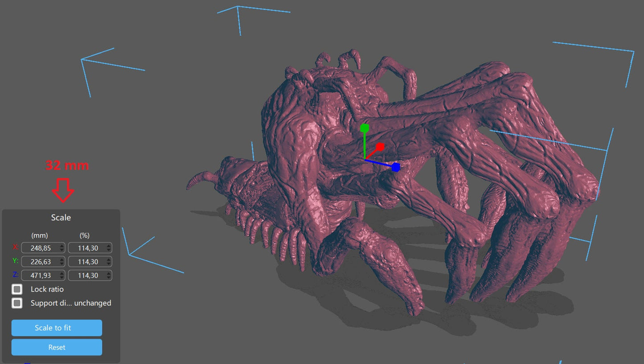Image resolution: width=644 pixels, height=364 pixels.
Task: Select the Y size field in mm
Action: [x=39, y=262]
